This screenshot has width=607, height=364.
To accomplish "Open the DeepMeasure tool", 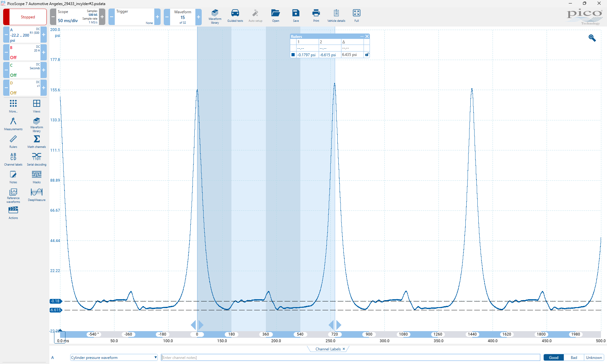I will coord(36,194).
